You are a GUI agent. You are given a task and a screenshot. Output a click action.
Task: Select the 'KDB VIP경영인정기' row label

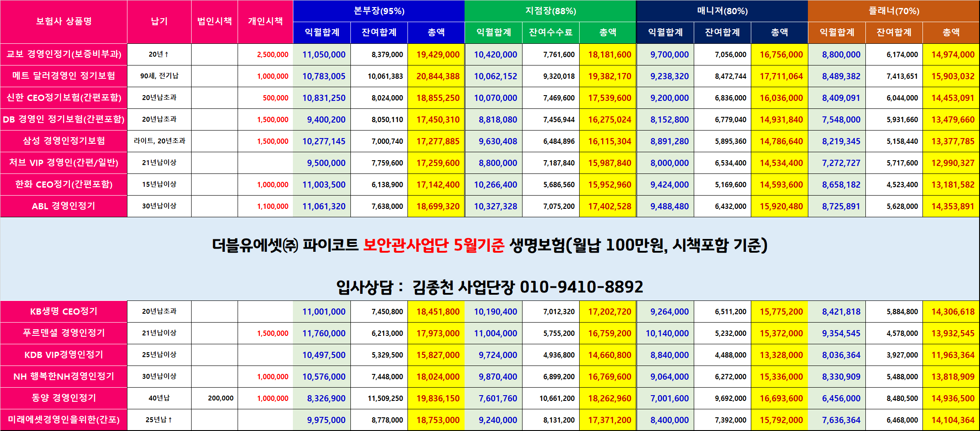pyautogui.click(x=64, y=355)
